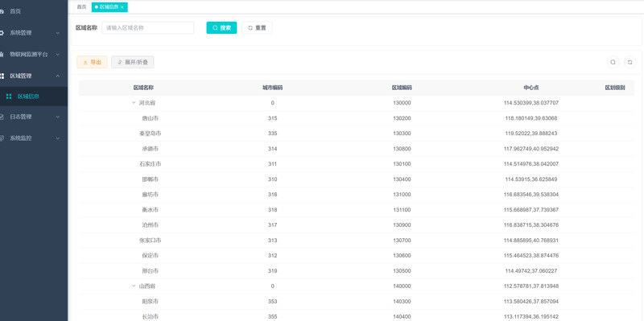Click the 导出 export button
644x321 pixels.
coord(92,63)
